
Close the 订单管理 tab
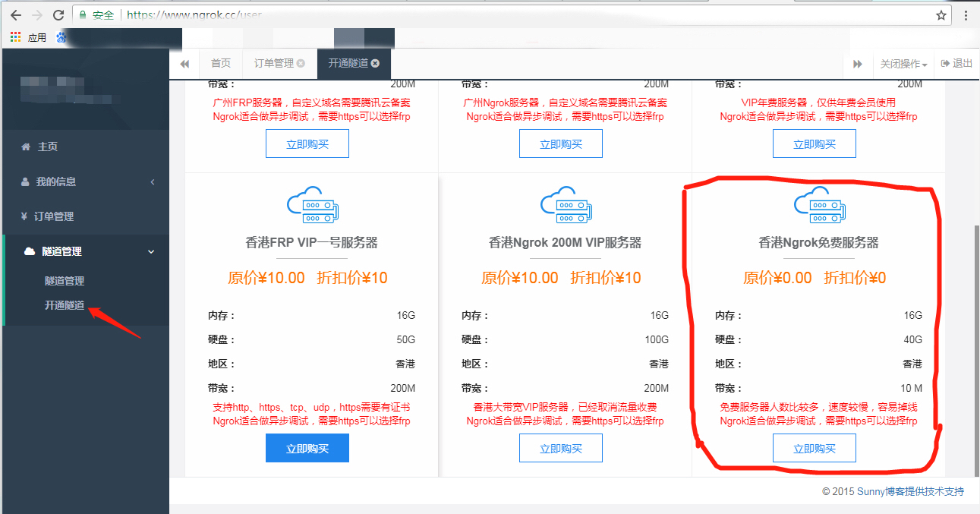[x=301, y=63]
